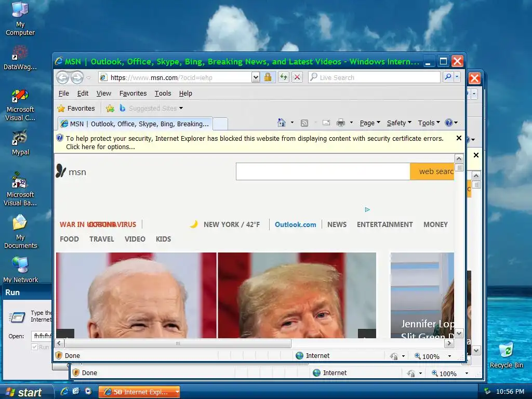Open the TRAVEL section link
This screenshot has height=399, width=532.
point(101,239)
